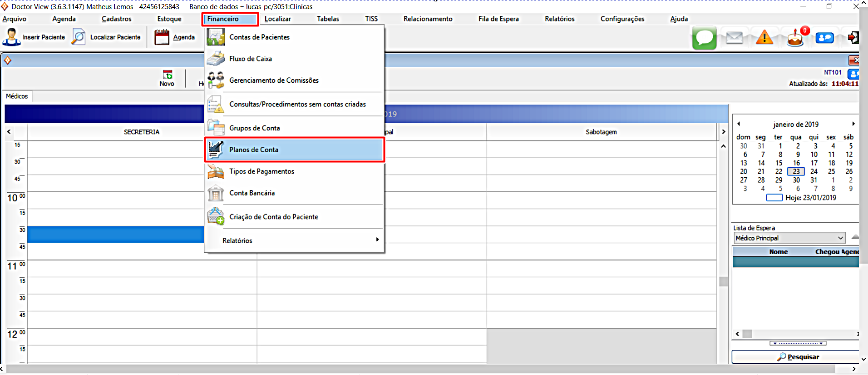Click the Agenda calendar toolbar icon
The width and height of the screenshot is (868, 375).
(x=162, y=37)
